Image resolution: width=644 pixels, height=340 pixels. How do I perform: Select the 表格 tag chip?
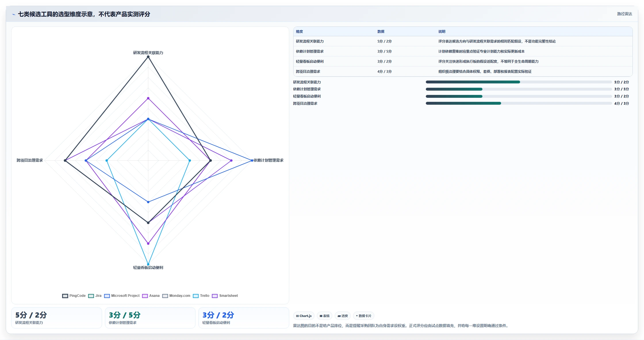pyautogui.click(x=325, y=316)
